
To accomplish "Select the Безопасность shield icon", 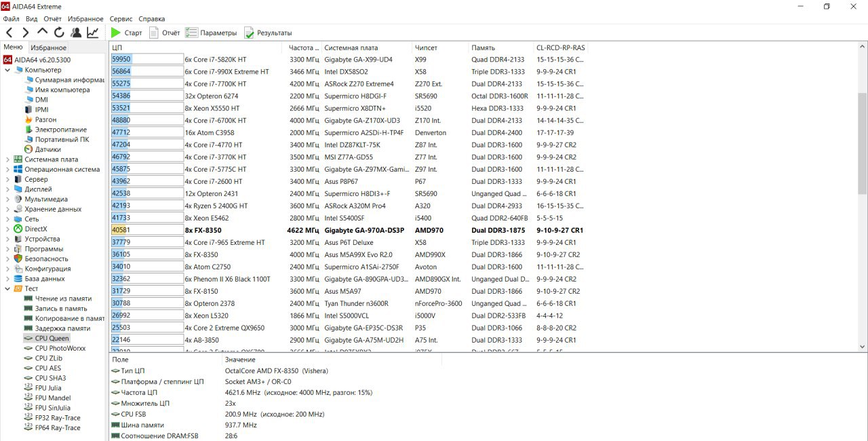I will click(18, 258).
